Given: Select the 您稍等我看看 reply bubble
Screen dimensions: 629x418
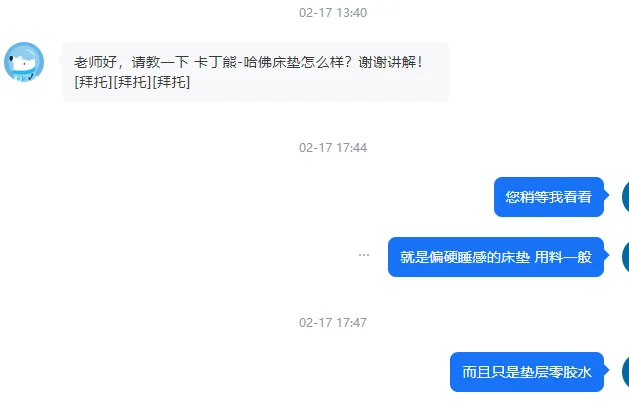Looking at the screenshot, I should coord(549,197).
